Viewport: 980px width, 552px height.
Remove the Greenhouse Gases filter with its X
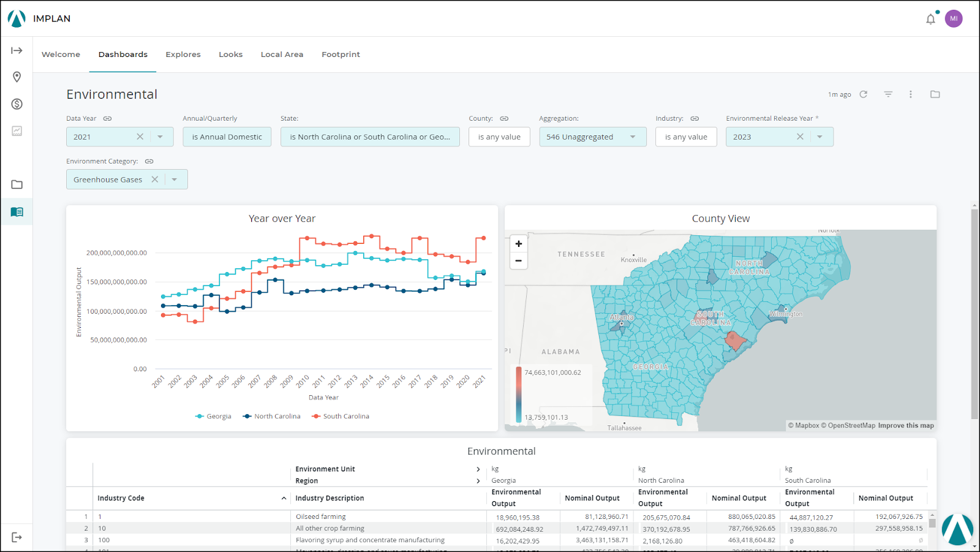pyautogui.click(x=155, y=180)
